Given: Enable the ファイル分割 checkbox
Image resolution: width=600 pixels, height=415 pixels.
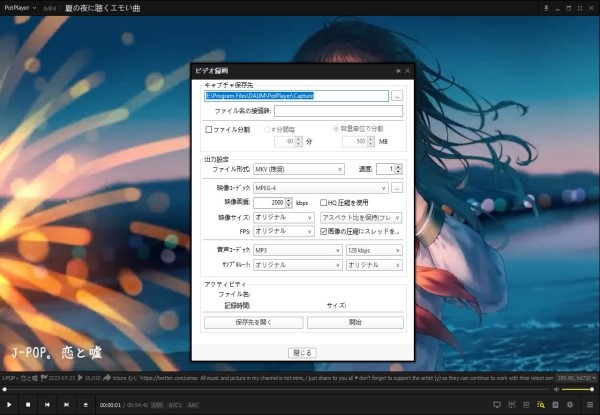Looking at the screenshot, I should [209, 130].
